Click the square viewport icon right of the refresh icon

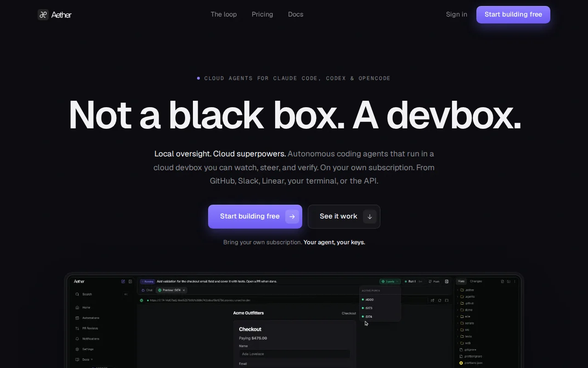coord(447,300)
